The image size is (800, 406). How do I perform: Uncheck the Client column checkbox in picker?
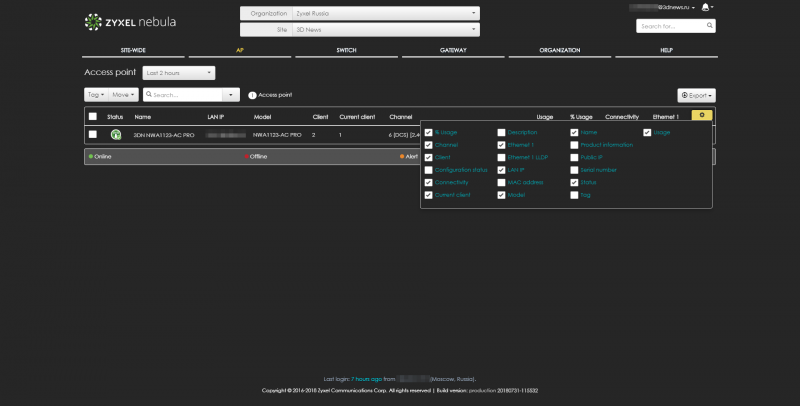(x=429, y=158)
